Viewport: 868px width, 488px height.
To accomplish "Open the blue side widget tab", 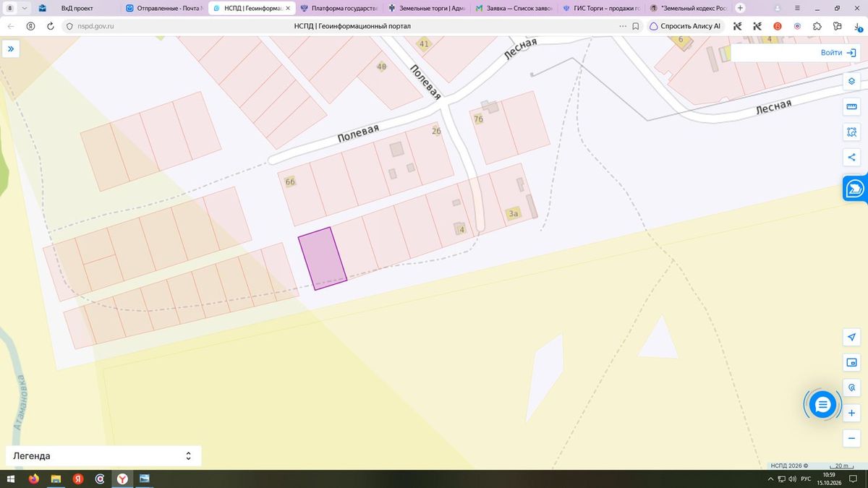I will pos(855,188).
